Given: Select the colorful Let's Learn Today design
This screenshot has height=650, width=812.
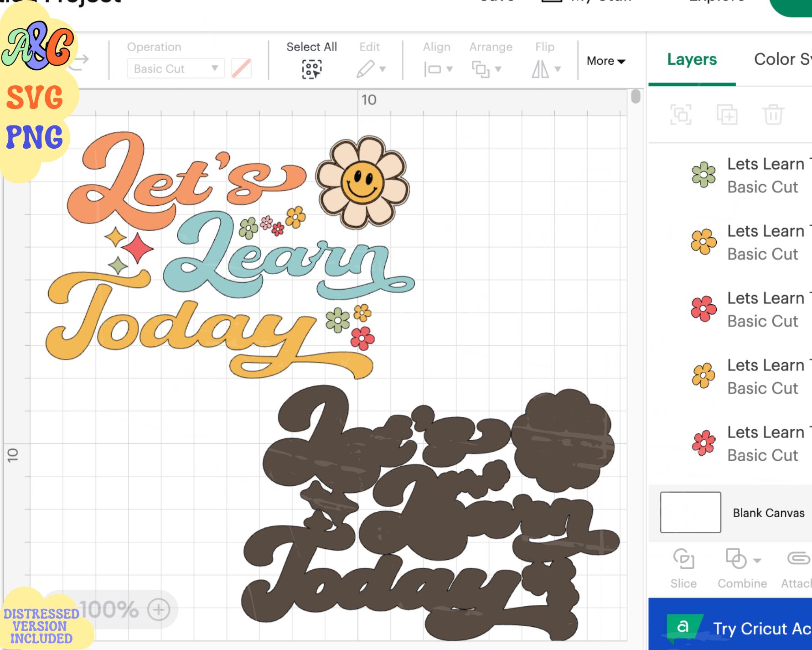Looking at the screenshot, I should (x=230, y=255).
